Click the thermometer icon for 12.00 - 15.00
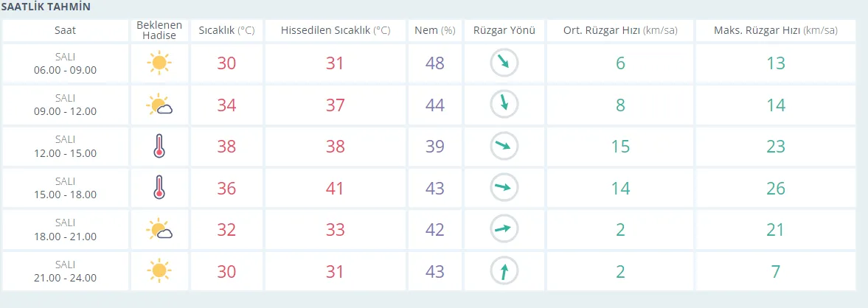Viewport: 868px width, 308px height. pyautogui.click(x=159, y=147)
